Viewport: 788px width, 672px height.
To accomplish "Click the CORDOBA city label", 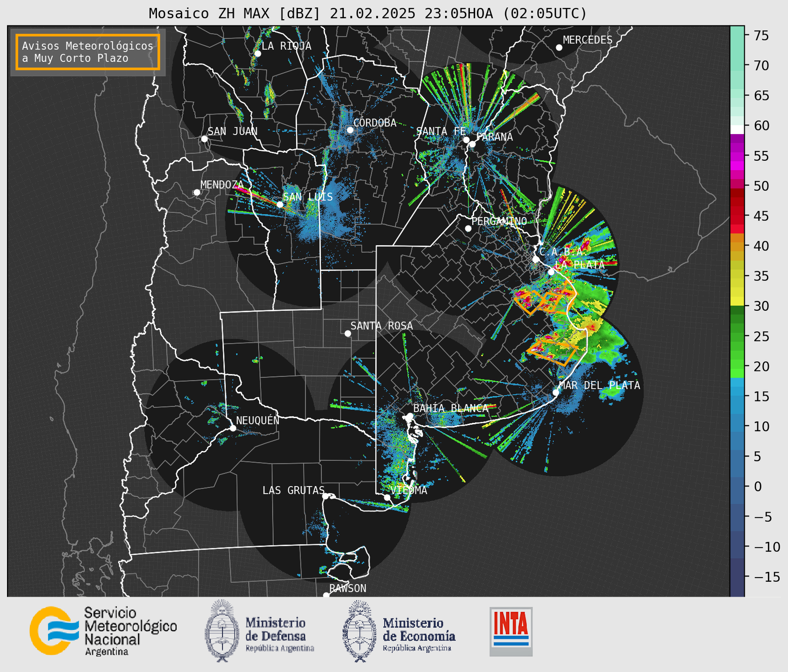I will point(375,123).
